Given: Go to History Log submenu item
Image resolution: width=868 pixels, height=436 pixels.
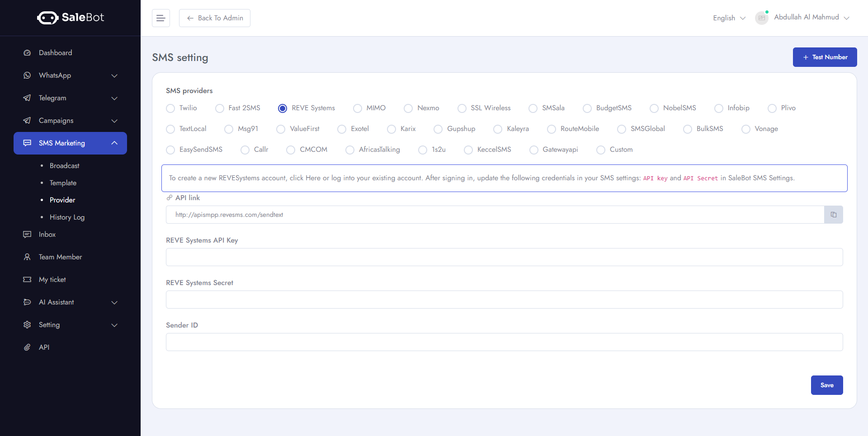Looking at the screenshot, I should [67, 217].
